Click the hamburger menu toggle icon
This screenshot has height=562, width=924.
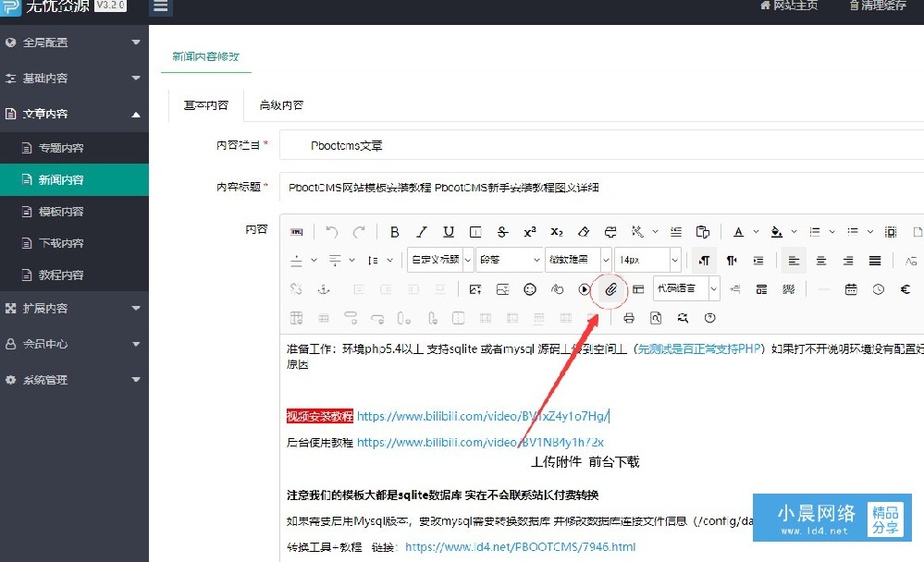tap(160, 6)
